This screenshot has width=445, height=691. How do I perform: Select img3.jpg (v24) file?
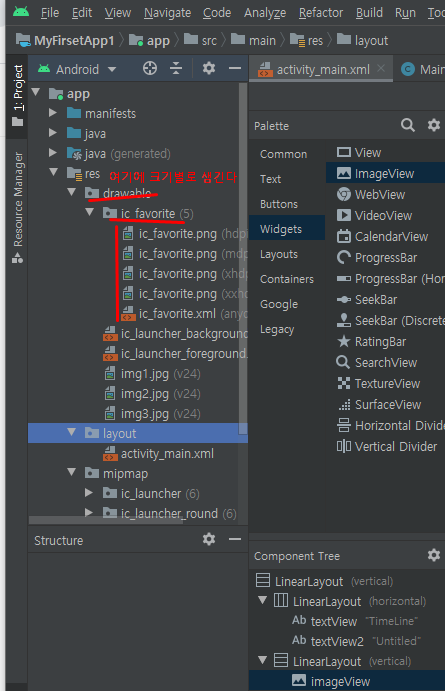pos(152,414)
